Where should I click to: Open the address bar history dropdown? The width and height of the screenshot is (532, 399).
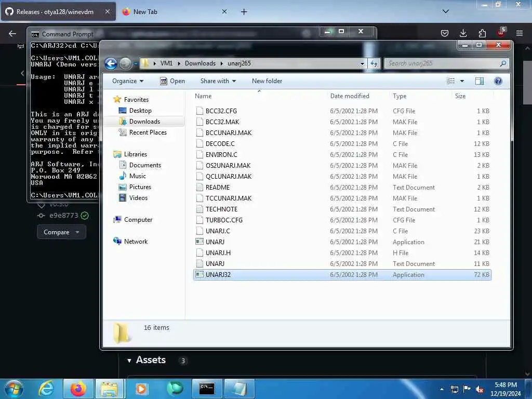[362, 63]
